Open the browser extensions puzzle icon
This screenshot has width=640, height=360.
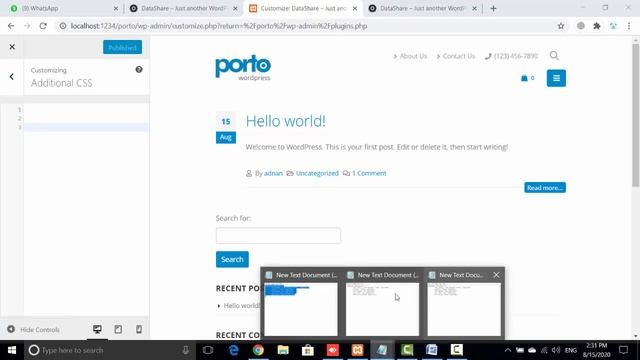(597, 26)
